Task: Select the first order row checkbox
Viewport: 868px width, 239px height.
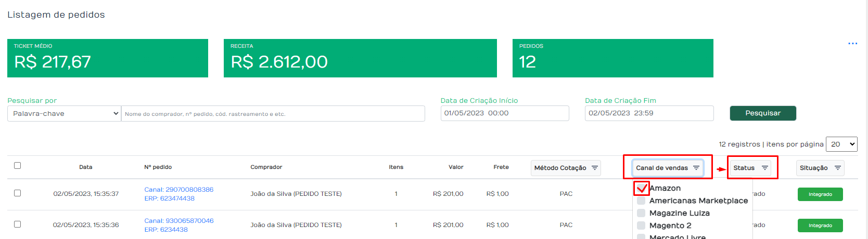Action: tap(17, 193)
